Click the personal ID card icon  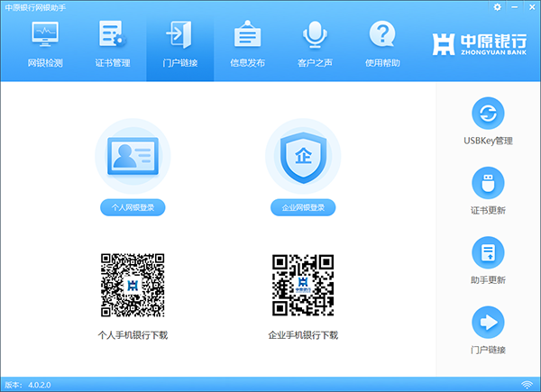coord(133,156)
